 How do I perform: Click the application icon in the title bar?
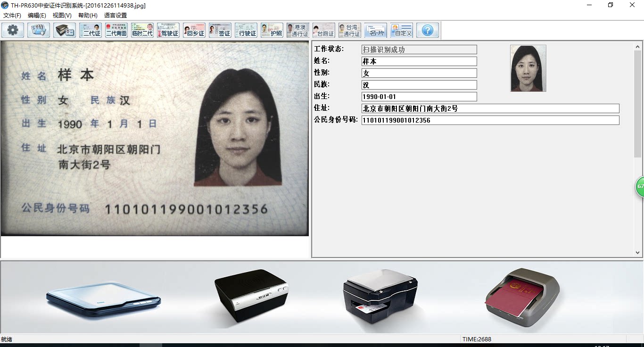(x=5, y=5)
